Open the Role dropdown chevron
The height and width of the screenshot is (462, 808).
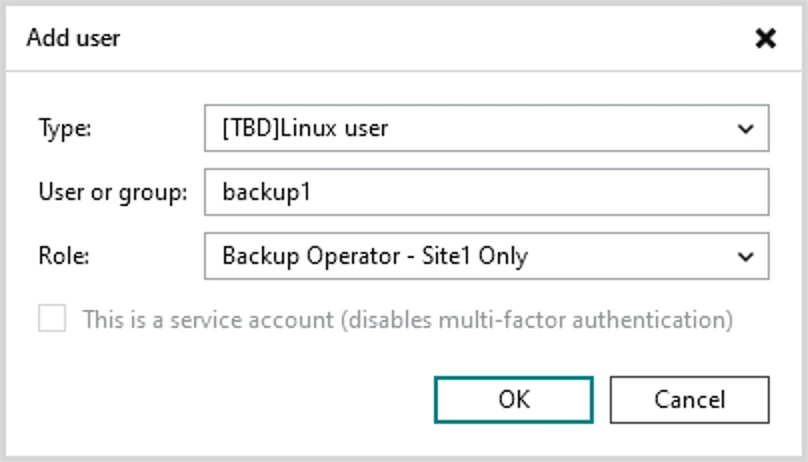click(745, 256)
